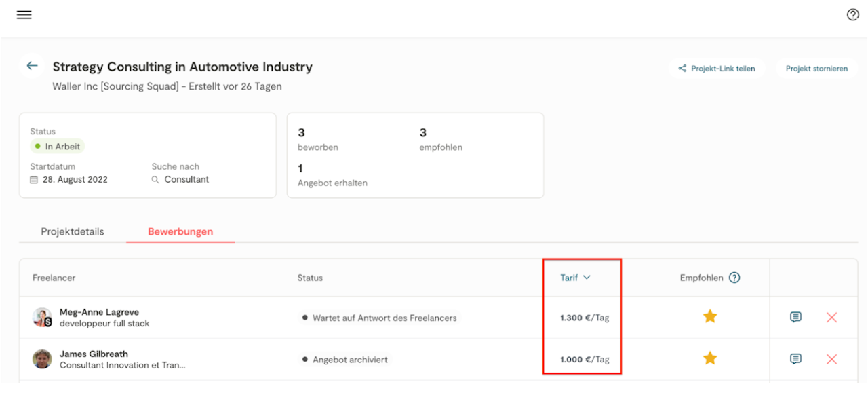The image size is (868, 416).
Task: Open James Gilbreath's profile photo
Action: pyautogui.click(x=42, y=359)
